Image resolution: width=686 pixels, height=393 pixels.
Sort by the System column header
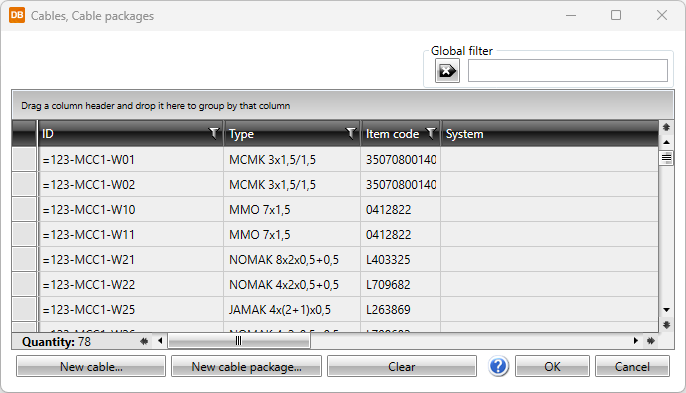click(550, 133)
